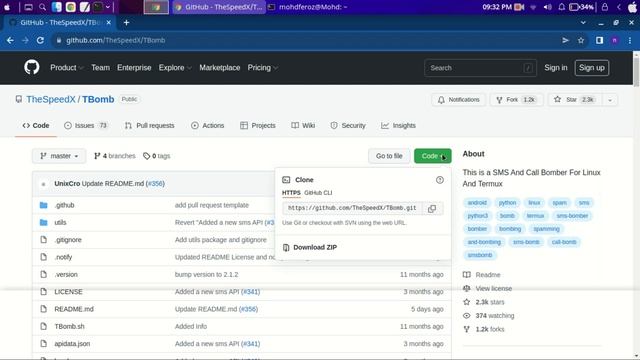Open the Readme link in About

click(x=488, y=275)
